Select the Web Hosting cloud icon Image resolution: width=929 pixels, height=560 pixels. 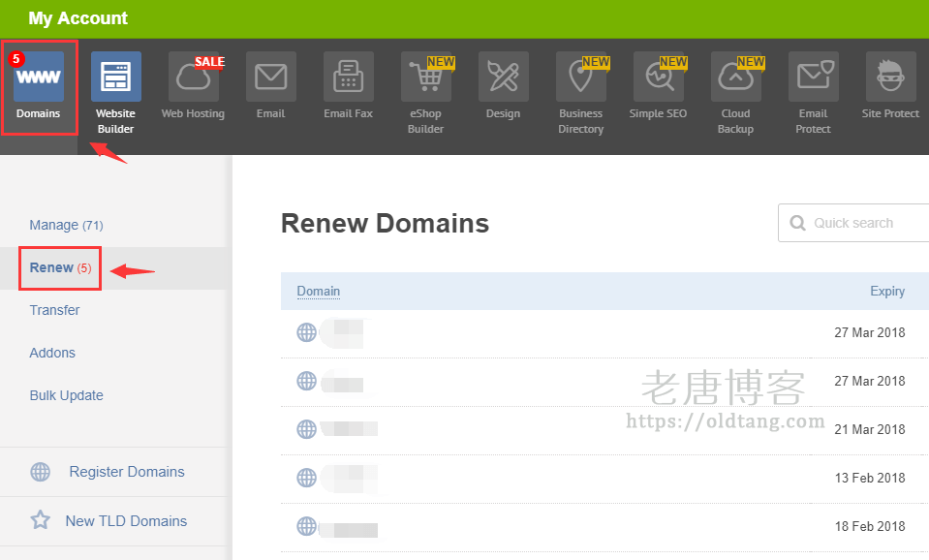pos(193,78)
